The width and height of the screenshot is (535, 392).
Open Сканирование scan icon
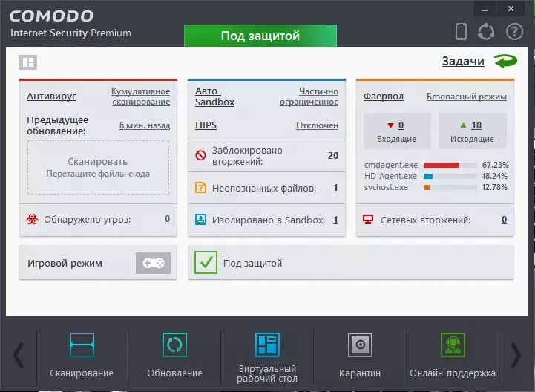82,345
